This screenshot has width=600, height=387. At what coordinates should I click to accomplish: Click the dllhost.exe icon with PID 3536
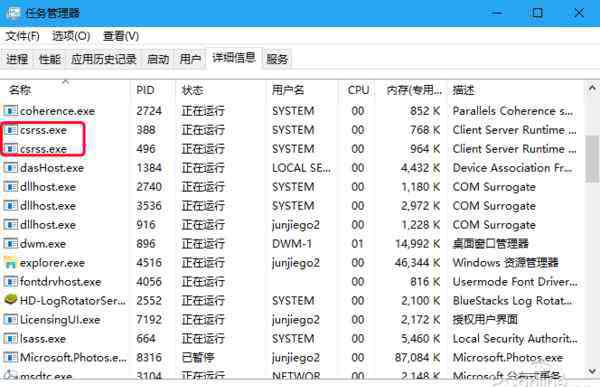pos(10,206)
